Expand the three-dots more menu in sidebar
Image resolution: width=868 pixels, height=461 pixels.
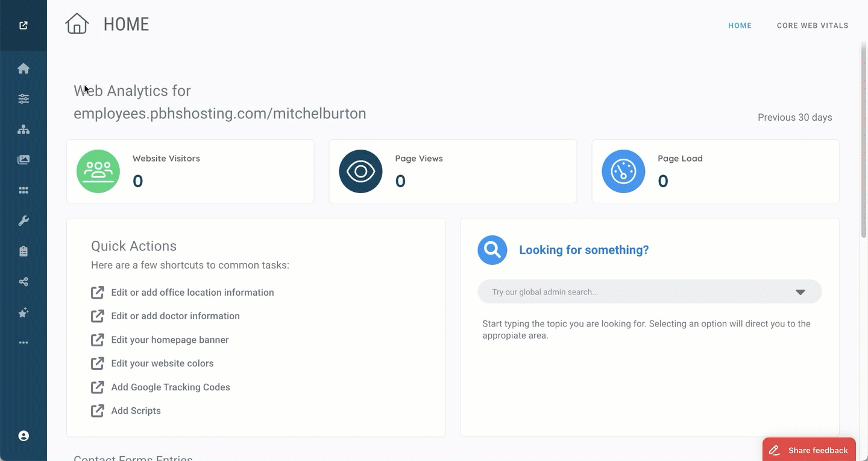pos(24,343)
